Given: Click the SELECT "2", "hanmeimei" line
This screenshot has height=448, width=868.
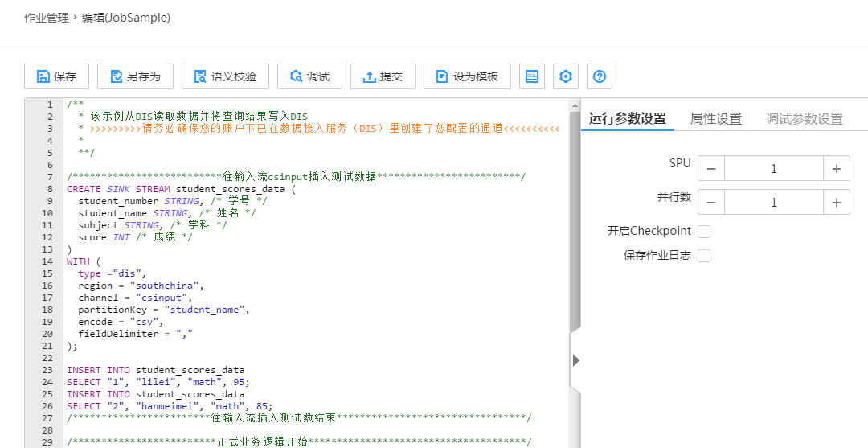Looking at the screenshot, I should pos(170,406).
